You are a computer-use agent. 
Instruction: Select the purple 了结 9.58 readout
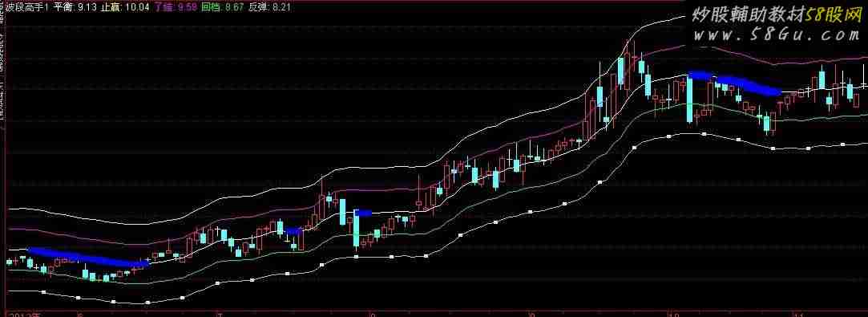[x=176, y=6]
